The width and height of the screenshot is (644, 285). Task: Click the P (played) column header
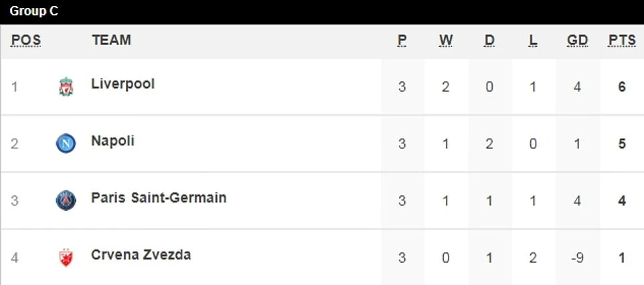click(x=402, y=40)
